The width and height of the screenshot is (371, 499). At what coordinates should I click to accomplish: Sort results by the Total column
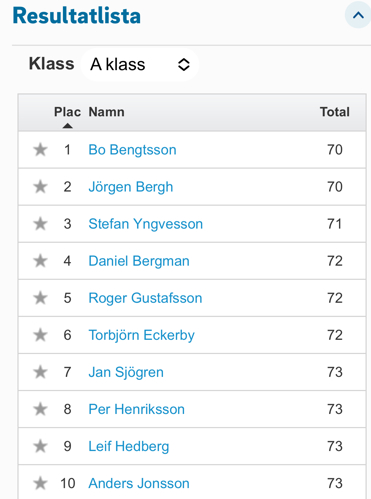[335, 112]
